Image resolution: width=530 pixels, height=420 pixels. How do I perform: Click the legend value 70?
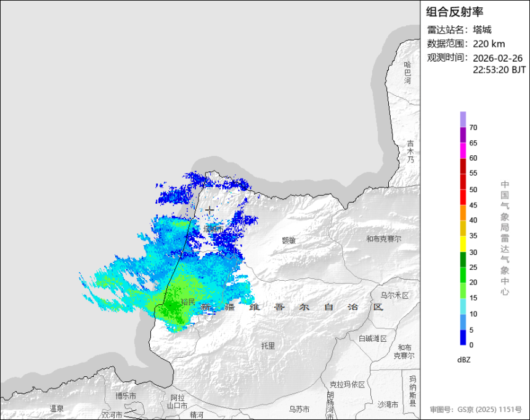point(473,127)
